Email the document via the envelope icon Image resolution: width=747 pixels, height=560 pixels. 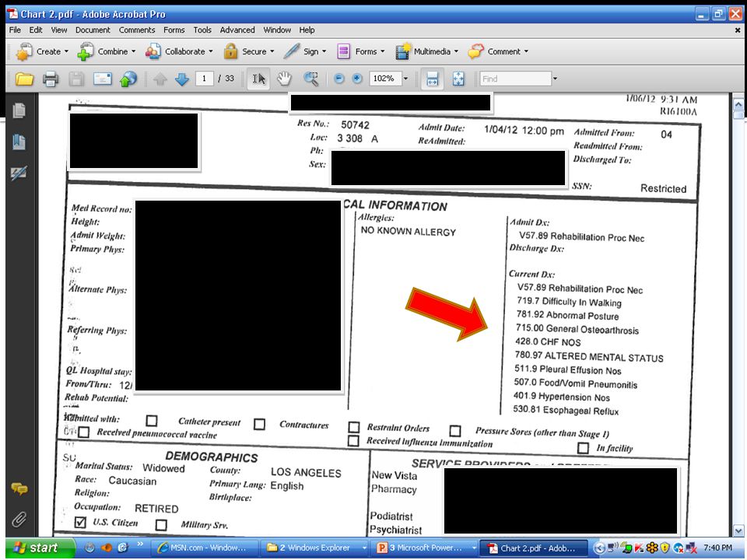(103, 79)
